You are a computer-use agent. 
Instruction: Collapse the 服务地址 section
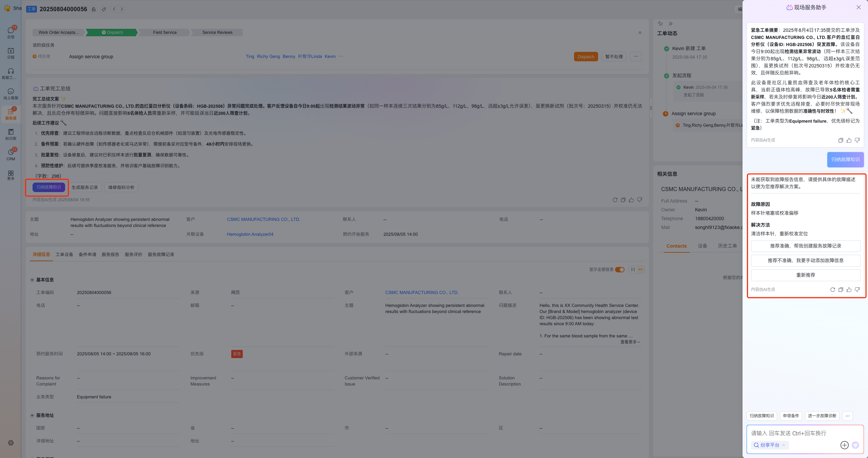tap(32, 415)
